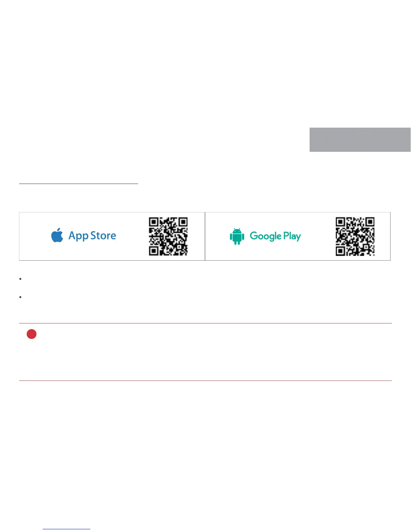Click the divider between App Store and Google Play
411x532 pixels.
tap(205, 236)
